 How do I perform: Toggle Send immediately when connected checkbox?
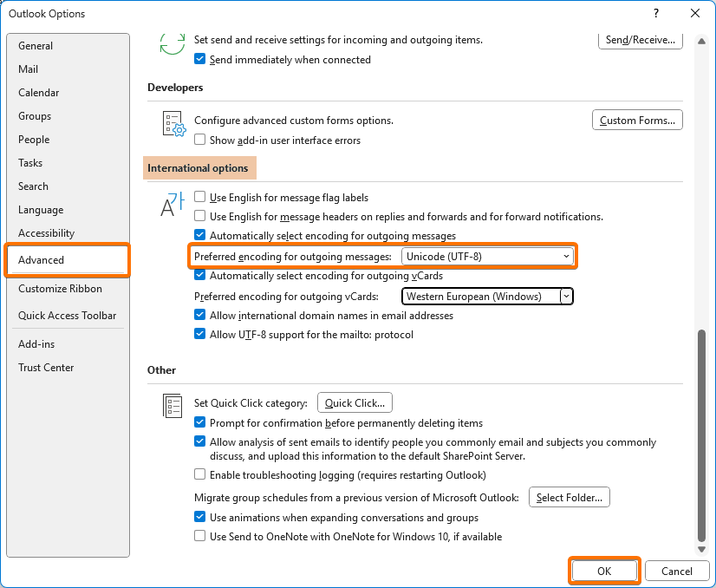(x=200, y=60)
